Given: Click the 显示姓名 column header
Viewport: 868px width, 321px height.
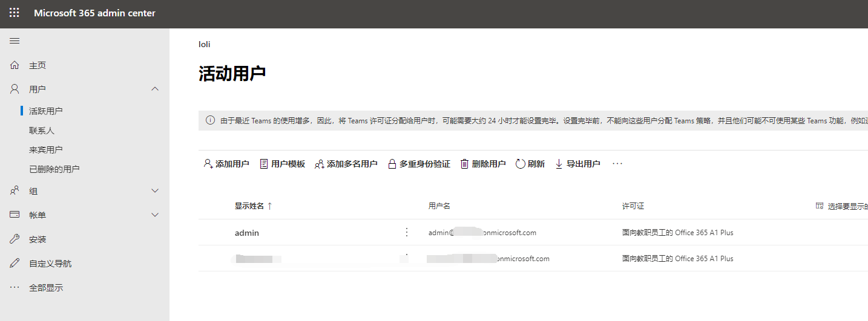Looking at the screenshot, I should [x=249, y=206].
